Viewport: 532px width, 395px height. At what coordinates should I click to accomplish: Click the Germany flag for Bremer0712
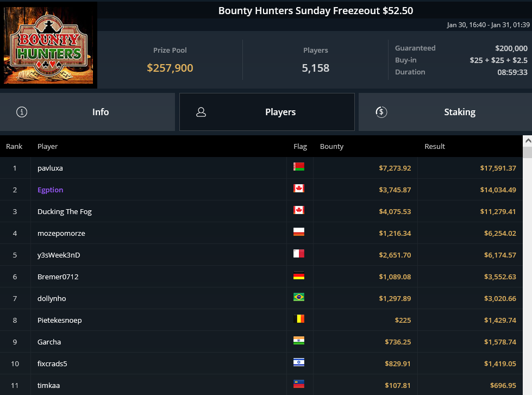click(298, 275)
